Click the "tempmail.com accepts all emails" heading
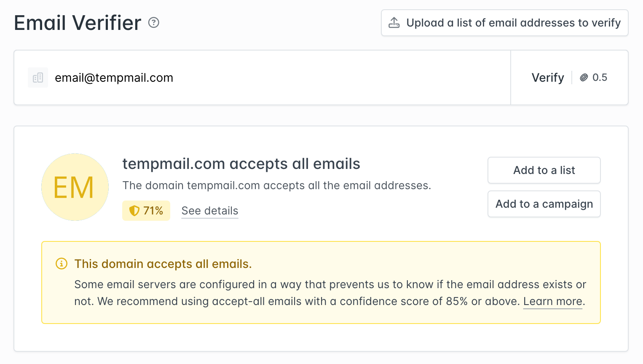This screenshot has width=643, height=364. click(241, 164)
